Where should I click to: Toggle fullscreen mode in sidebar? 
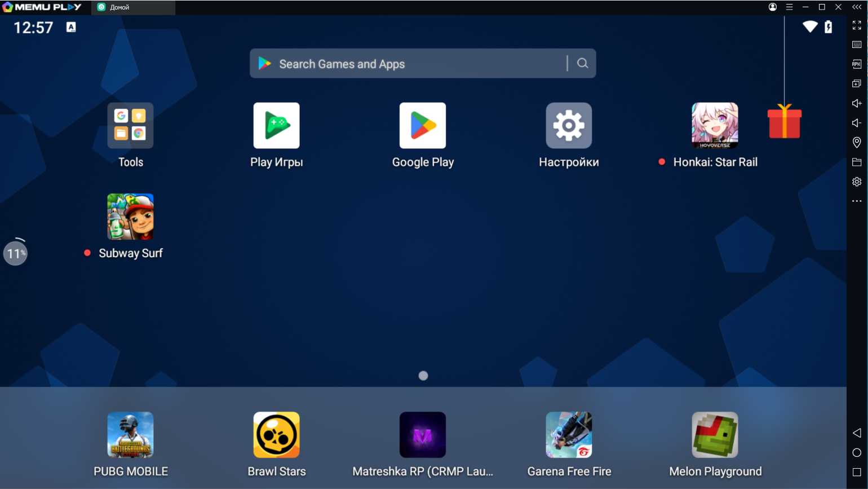[857, 25]
